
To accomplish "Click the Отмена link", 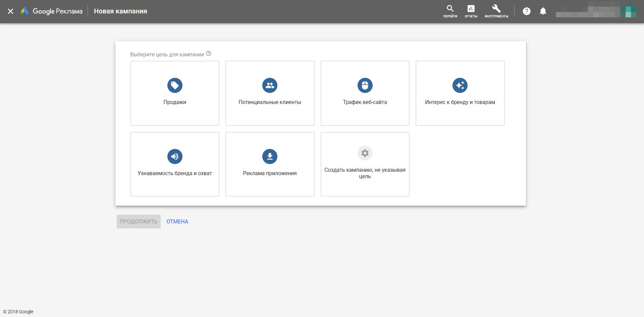I will [x=177, y=221].
